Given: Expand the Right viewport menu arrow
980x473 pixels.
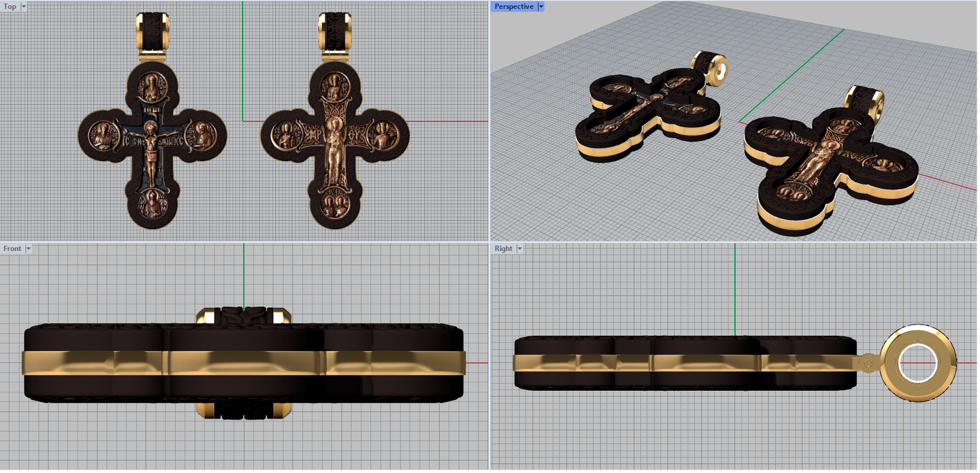Looking at the screenshot, I should click(519, 249).
